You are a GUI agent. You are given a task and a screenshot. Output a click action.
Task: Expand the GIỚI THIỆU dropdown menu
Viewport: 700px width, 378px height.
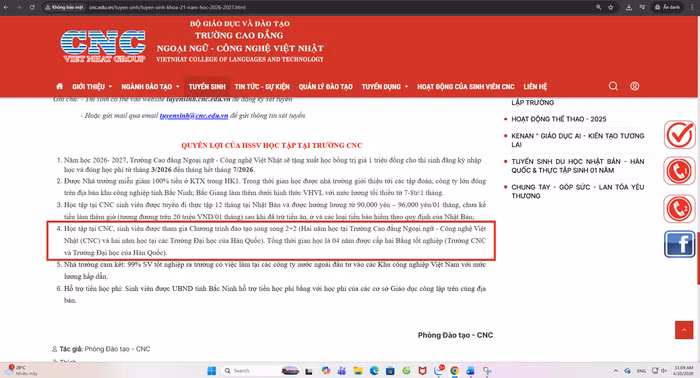point(92,87)
